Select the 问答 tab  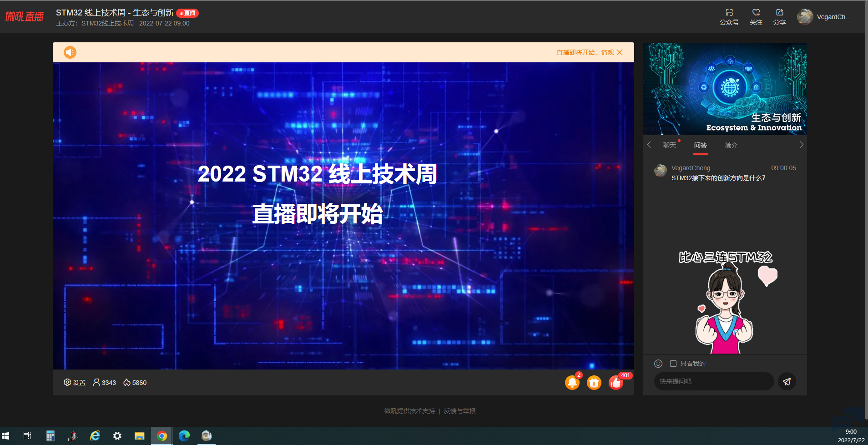click(701, 145)
